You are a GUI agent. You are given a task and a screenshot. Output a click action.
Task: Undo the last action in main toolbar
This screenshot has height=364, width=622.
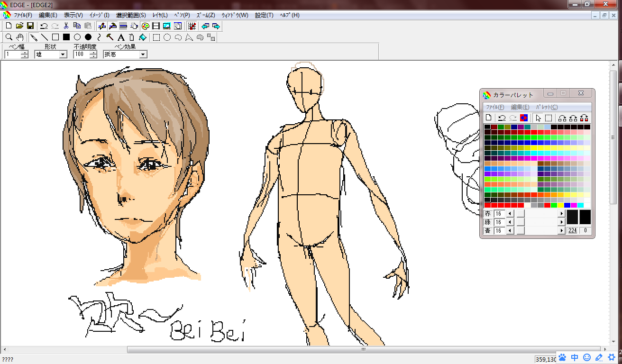pyautogui.click(x=44, y=26)
